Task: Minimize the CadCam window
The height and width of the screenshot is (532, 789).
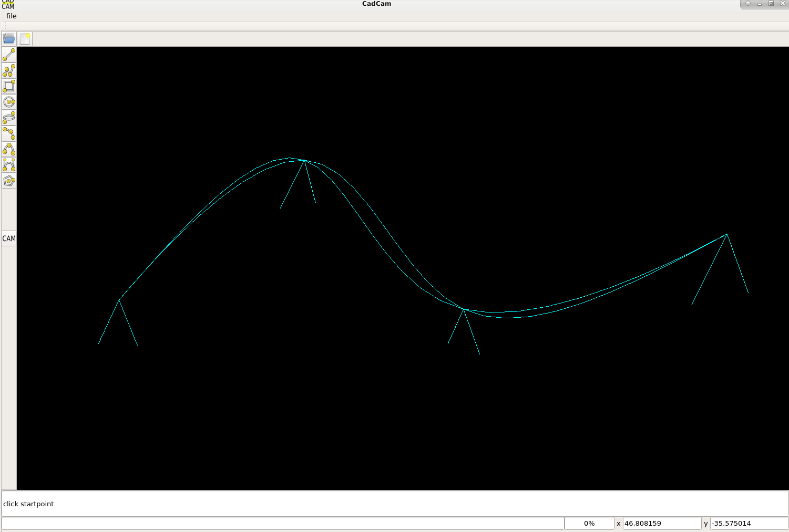Action: pos(760,4)
